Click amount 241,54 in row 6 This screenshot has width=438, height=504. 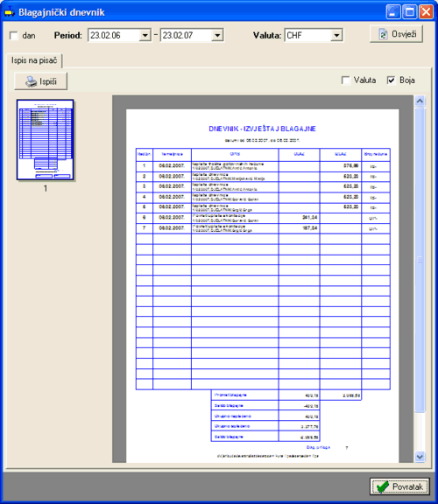click(309, 218)
